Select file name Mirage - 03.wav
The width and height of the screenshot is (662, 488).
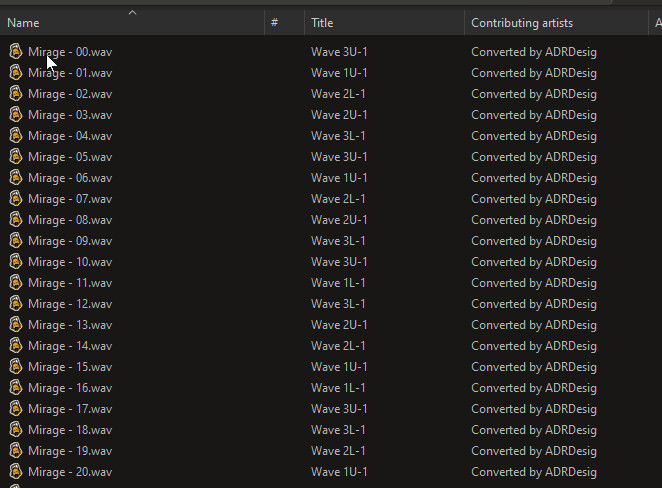[70, 115]
